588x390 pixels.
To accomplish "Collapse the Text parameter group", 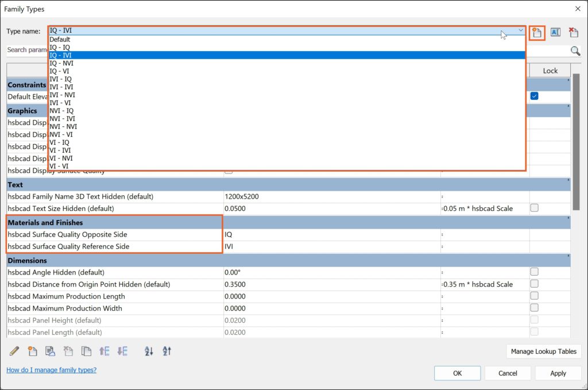I will tap(568, 180).
